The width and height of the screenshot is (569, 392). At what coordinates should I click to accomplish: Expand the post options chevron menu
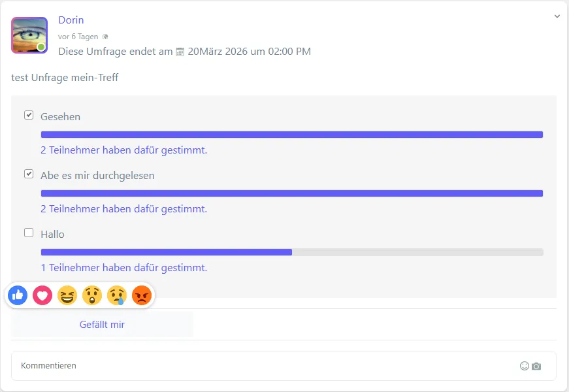557,16
